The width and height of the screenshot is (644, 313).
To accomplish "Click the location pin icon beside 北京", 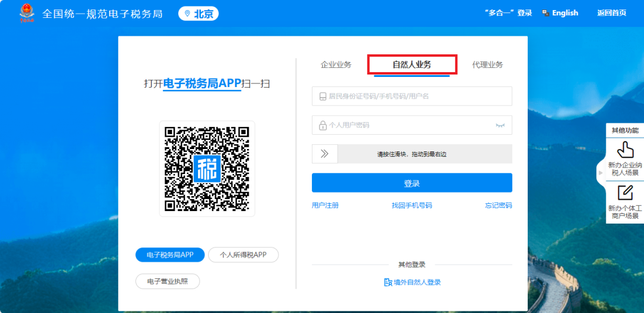I will coord(188,14).
